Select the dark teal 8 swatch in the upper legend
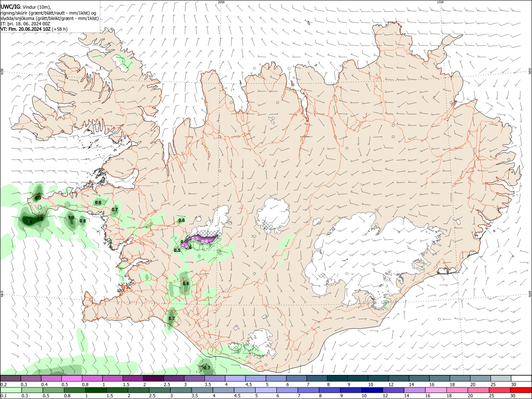 [337, 379]
